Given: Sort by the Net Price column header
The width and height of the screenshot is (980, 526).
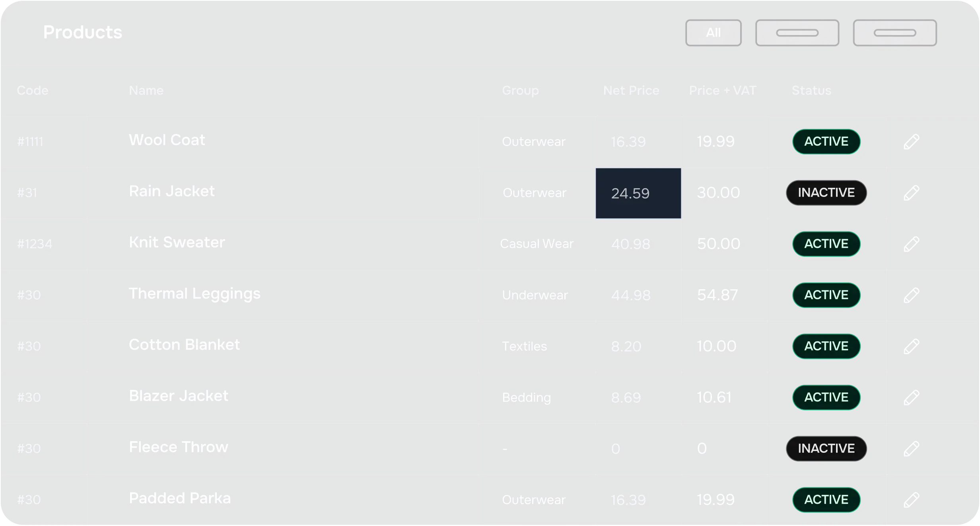Looking at the screenshot, I should [x=631, y=91].
